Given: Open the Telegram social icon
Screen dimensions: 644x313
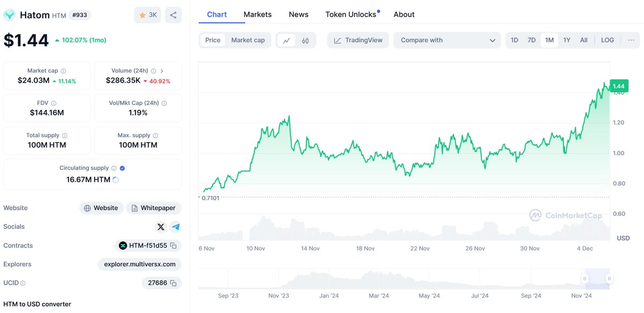Looking at the screenshot, I should (175, 227).
